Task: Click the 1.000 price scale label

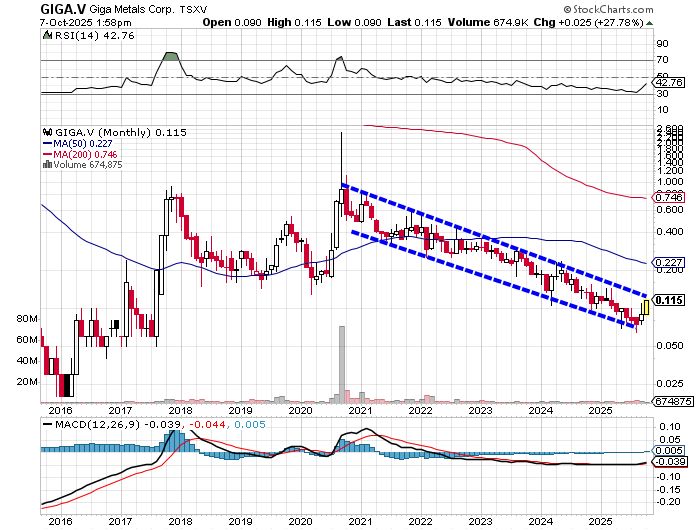Action: [669, 182]
